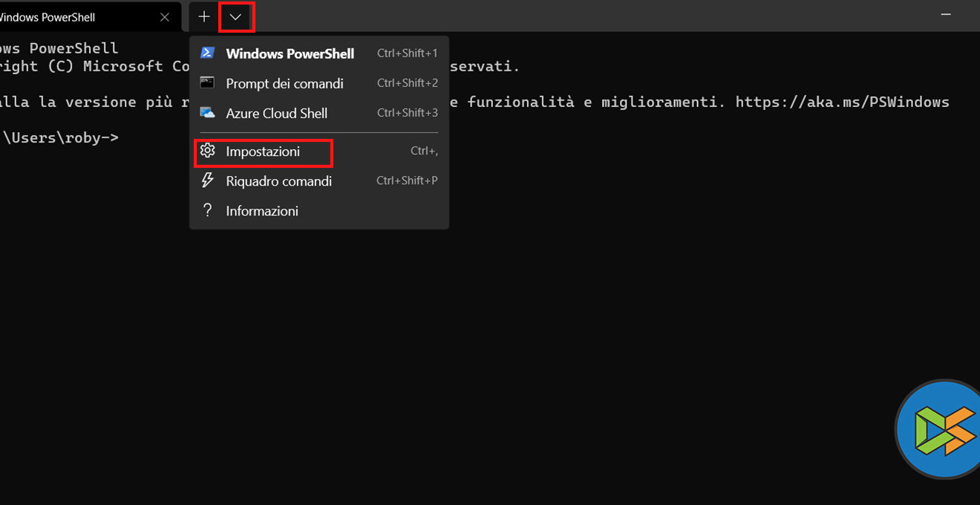Open the aka.ms/PSWindows link

coord(842,102)
